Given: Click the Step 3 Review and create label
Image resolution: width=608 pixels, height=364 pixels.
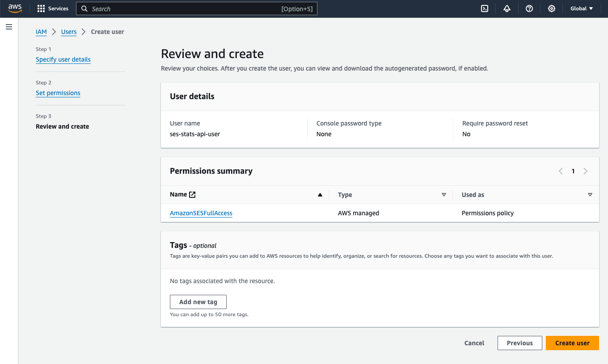Looking at the screenshot, I should pos(63,126).
